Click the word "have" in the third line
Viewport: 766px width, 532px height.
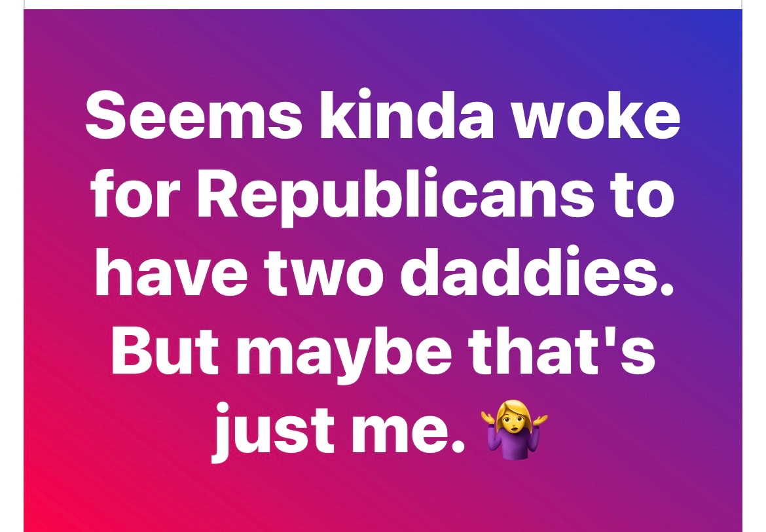(171, 271)
